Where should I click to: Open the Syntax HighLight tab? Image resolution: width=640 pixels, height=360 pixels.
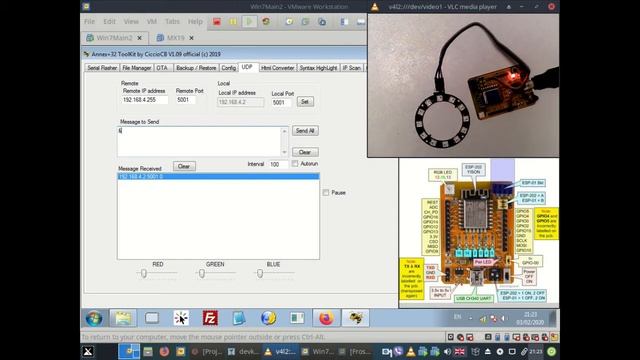pos(318,68)
